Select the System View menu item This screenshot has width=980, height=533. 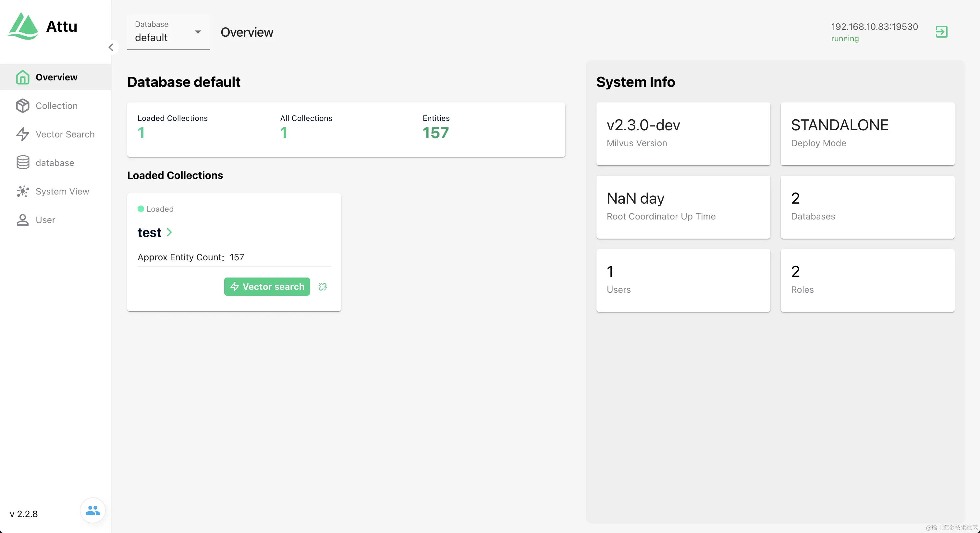click(x=62, y=191)
